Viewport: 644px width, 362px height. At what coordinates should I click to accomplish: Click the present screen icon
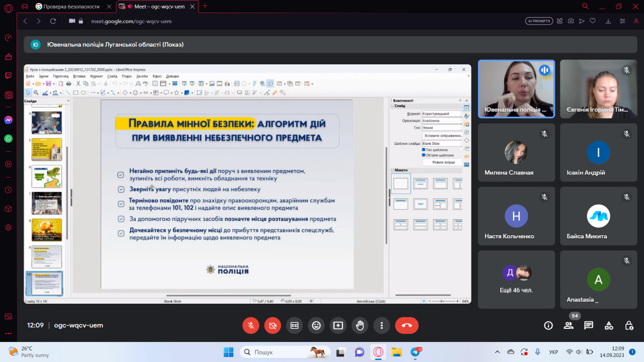tap(338, 325)
